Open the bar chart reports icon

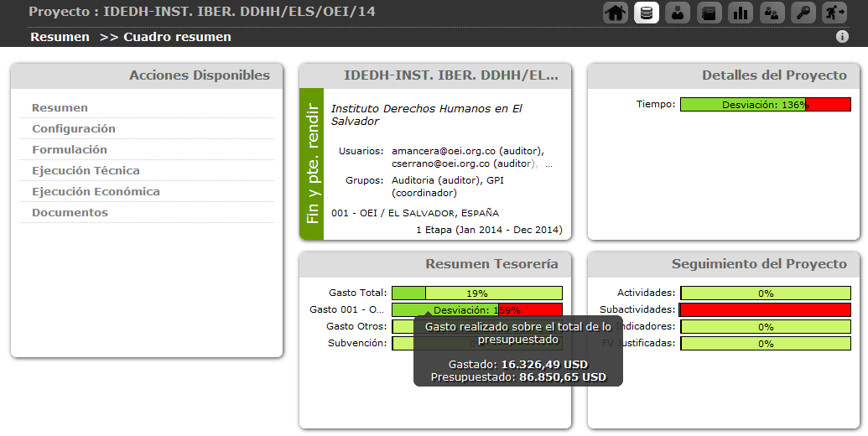click(x=741, y=13)
